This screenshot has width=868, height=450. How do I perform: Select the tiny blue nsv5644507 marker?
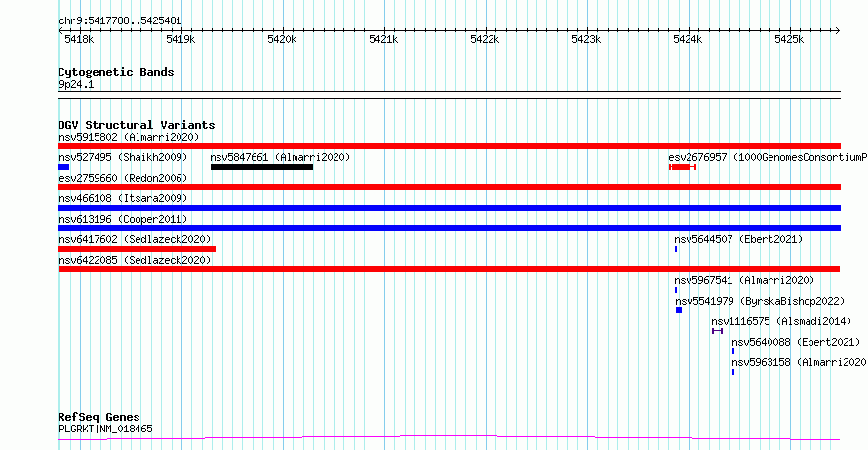676,249
